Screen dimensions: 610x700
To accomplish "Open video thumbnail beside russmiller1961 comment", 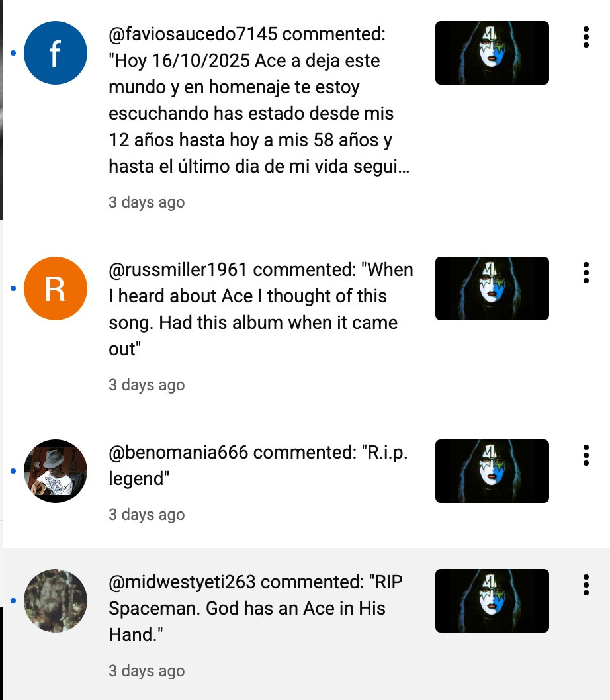I will coord(492,288).
